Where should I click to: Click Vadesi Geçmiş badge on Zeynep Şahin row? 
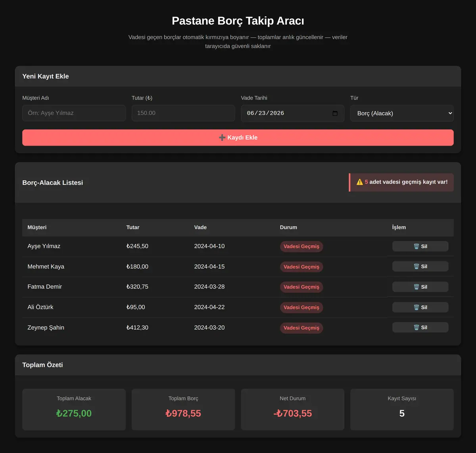tap(301, 328)
